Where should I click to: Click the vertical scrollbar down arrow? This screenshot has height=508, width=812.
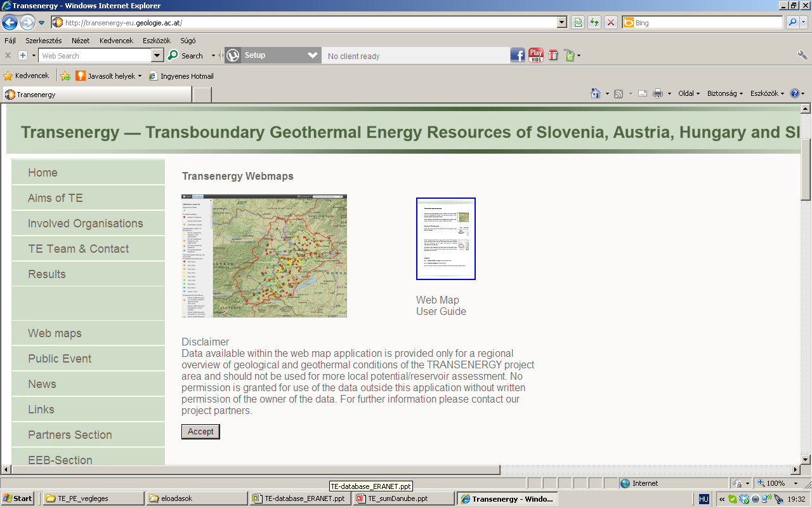point(806,459)
